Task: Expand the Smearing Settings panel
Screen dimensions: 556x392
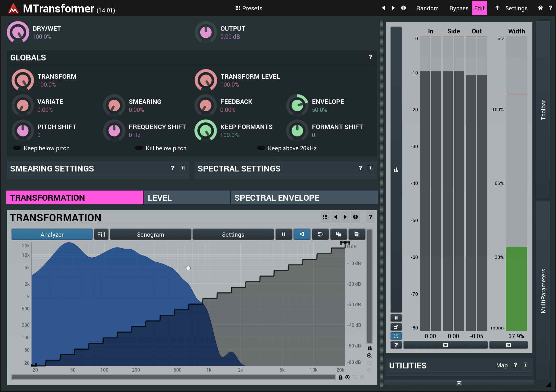Action: click(183, 168)
